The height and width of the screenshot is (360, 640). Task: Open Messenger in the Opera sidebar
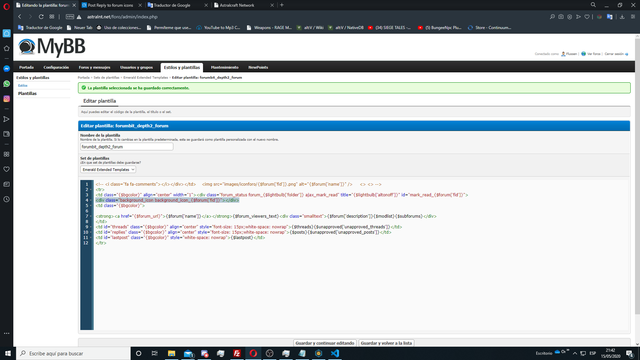7,69
